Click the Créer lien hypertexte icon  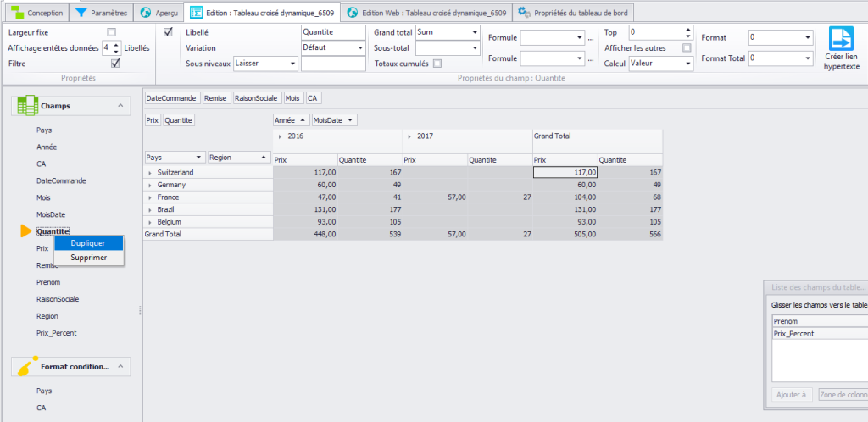pyautogui.click(x=842, y=38)
